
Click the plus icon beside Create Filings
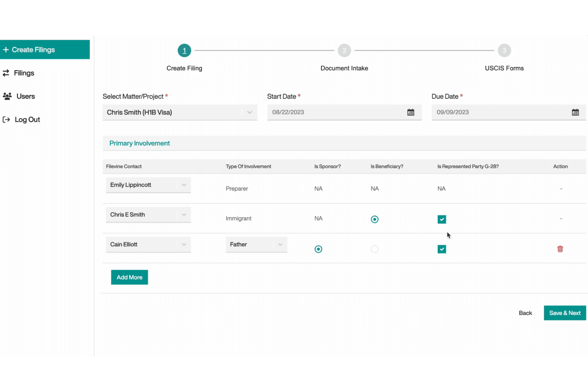tap(6, 50)
